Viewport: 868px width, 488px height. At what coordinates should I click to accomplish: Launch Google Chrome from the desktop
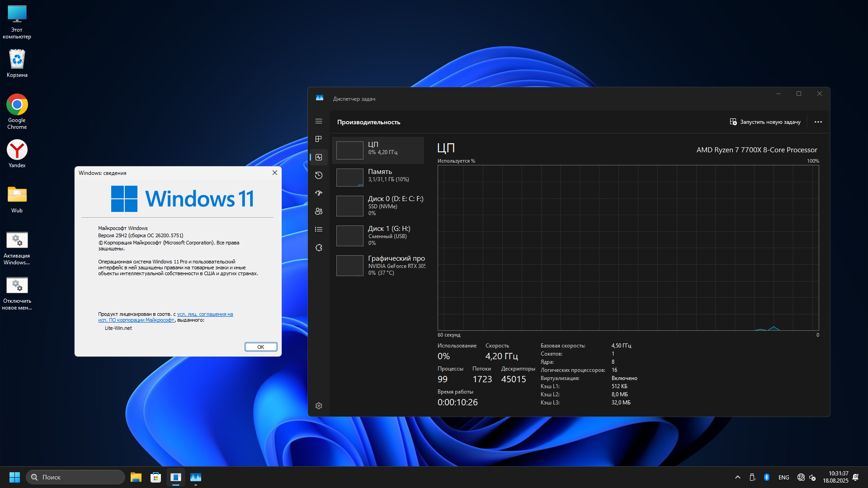[x=17, y=105]
